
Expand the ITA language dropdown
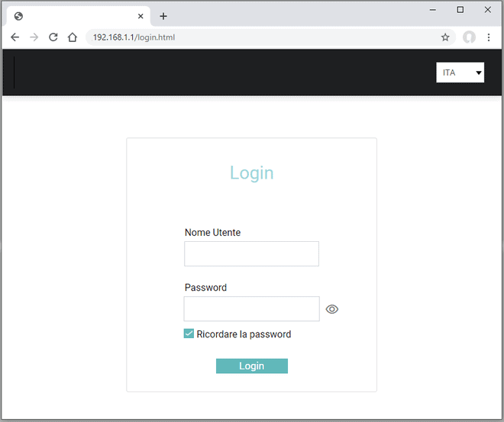(x=460, y=72)
